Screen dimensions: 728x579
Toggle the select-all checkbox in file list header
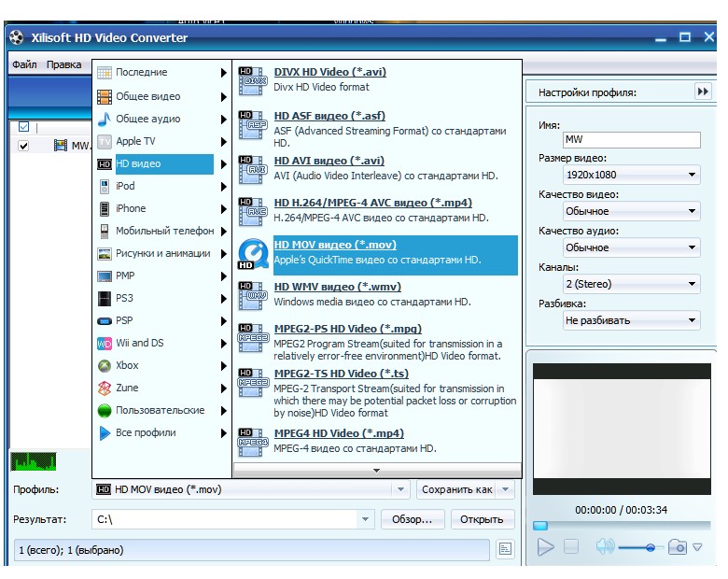24,127
